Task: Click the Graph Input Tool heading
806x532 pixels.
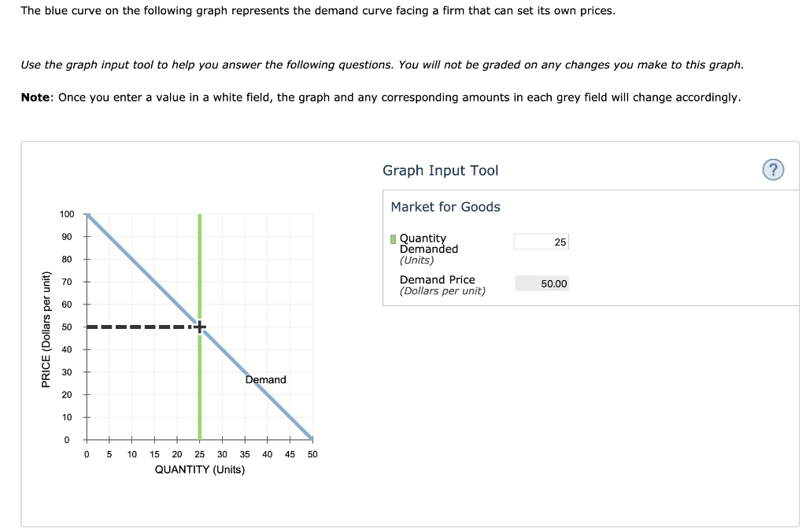Action: pos(441,171)
